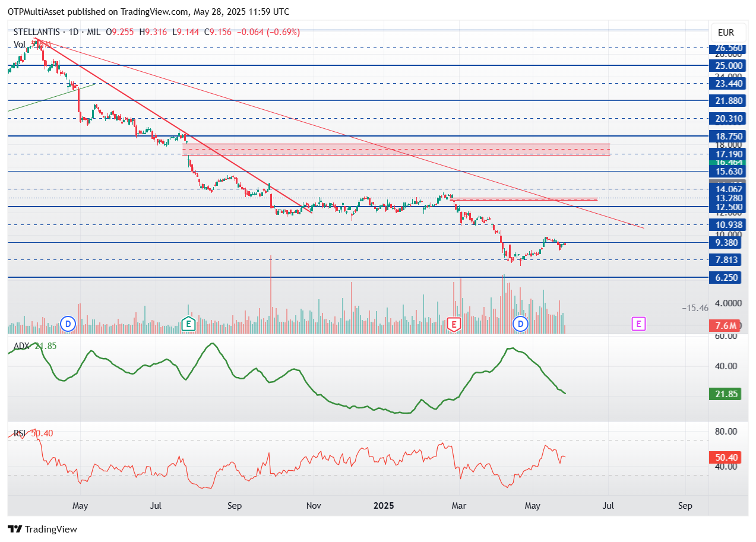This screenshot has height=542, width=756.
Task: Click the OTPMultiAsset published header text
Action: coord(148,11)
